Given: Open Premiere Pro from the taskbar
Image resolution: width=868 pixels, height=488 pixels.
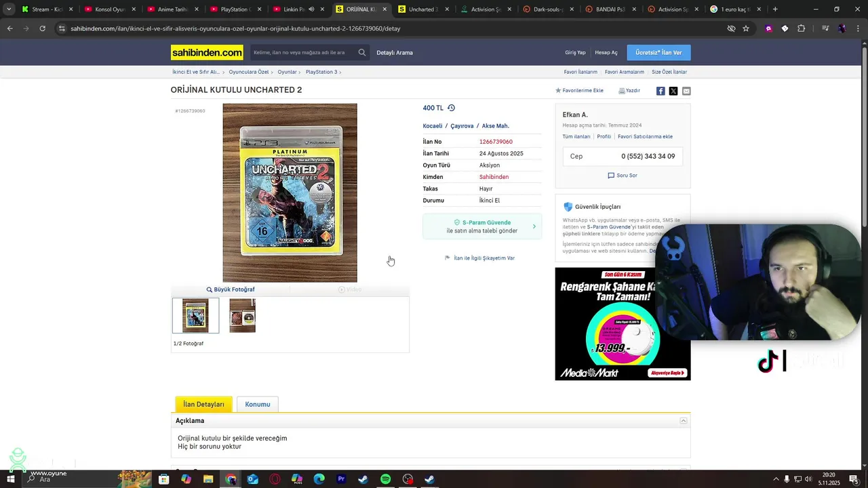Looking at the screenshot, I should [341, 479].
